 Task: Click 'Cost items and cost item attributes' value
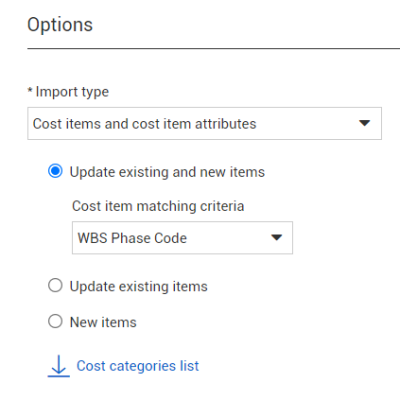pyautogui.click(x=144, y=124)
